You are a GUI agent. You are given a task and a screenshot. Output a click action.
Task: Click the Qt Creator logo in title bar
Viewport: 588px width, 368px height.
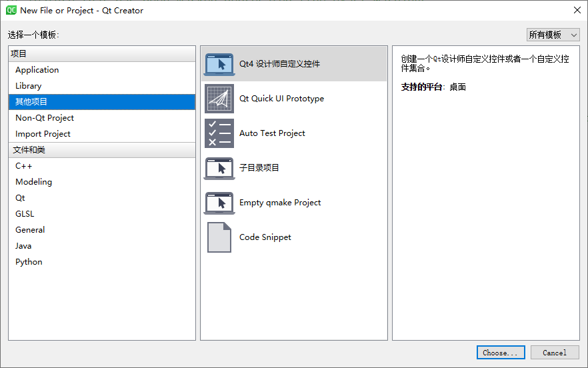point(11,10)
